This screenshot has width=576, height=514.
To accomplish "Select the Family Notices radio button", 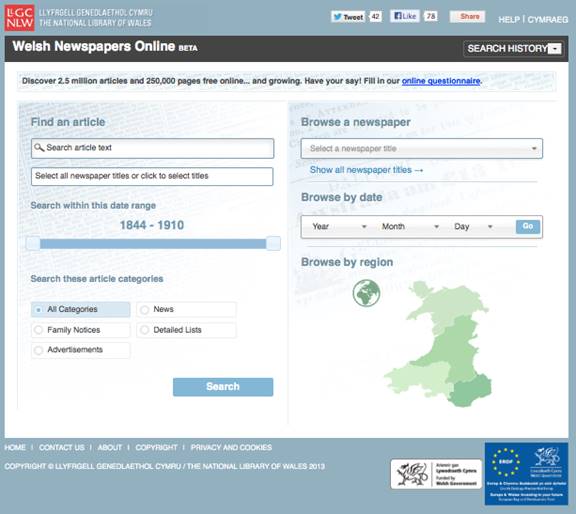I will [x=38, y=330].
